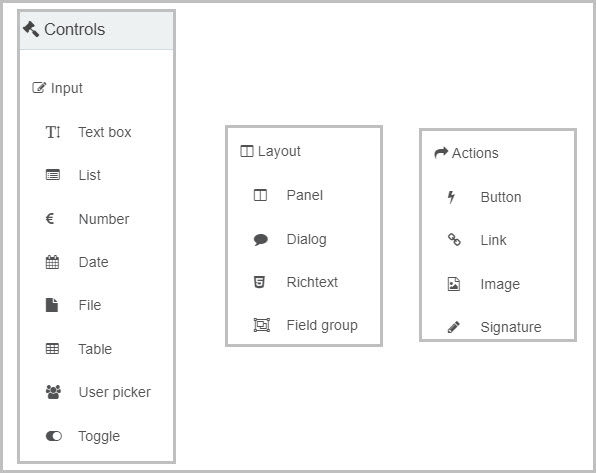This screenshot has height=473, width=596.
Task: Choose the euro Number control icon
Action: 49,219
